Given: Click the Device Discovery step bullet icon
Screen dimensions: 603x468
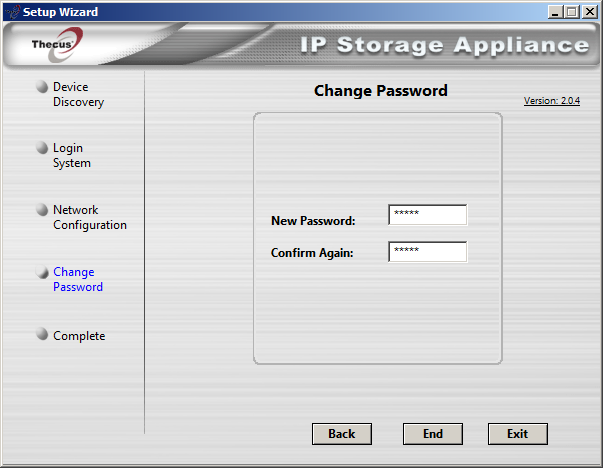Looking at the screenshot, I should click(42, 87).
